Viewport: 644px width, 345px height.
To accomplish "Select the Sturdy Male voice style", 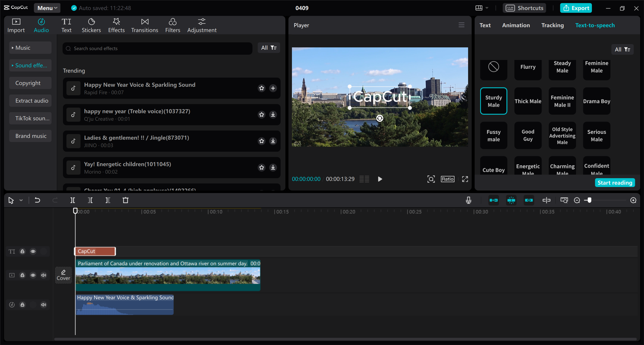I will pos(494,101).
